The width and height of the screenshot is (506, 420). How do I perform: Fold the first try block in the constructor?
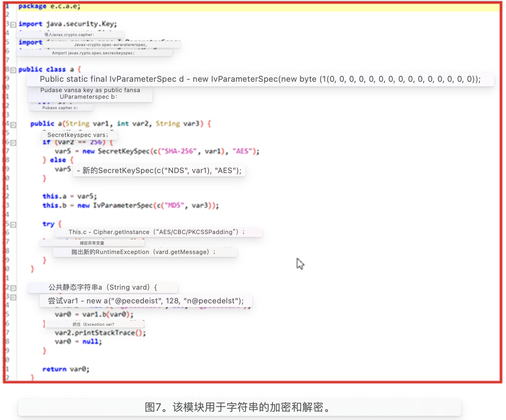(13, 225)
